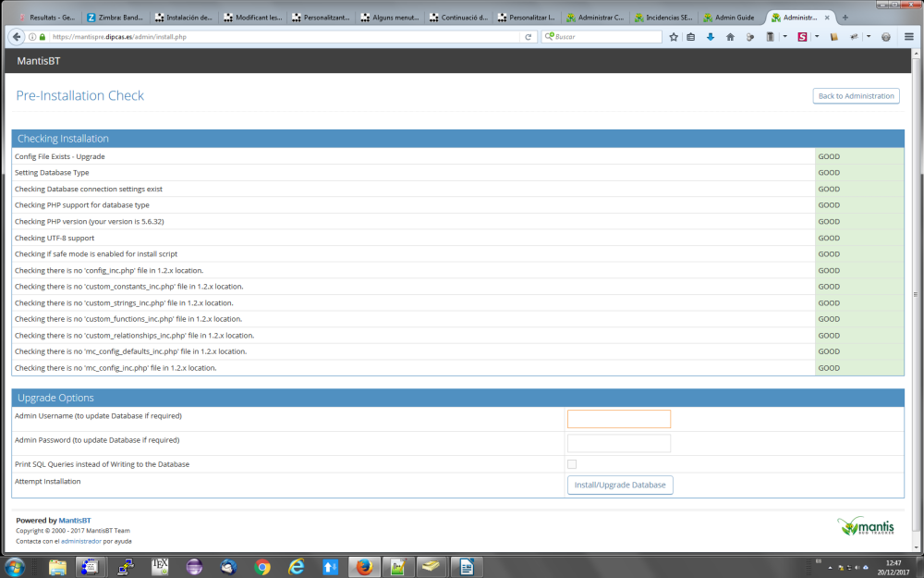Screen dimensions: 924x578
Task: Open Windows Explorer from taskbar
Action: coord(57,567)
